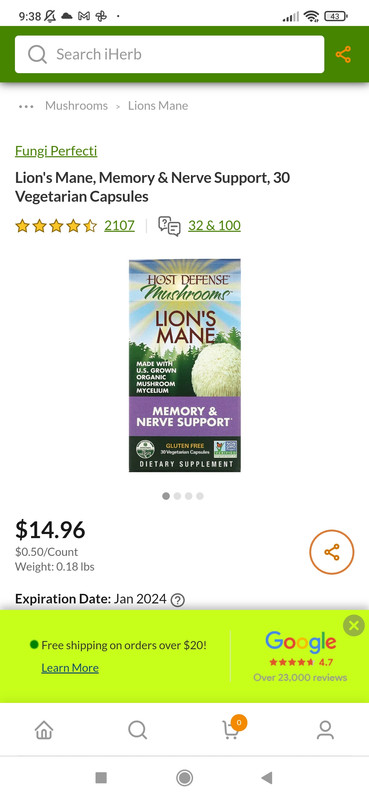This screenshot has width=369, height=800.
Task: Tap the expiration date help question mark
Action: click(177, 600)
